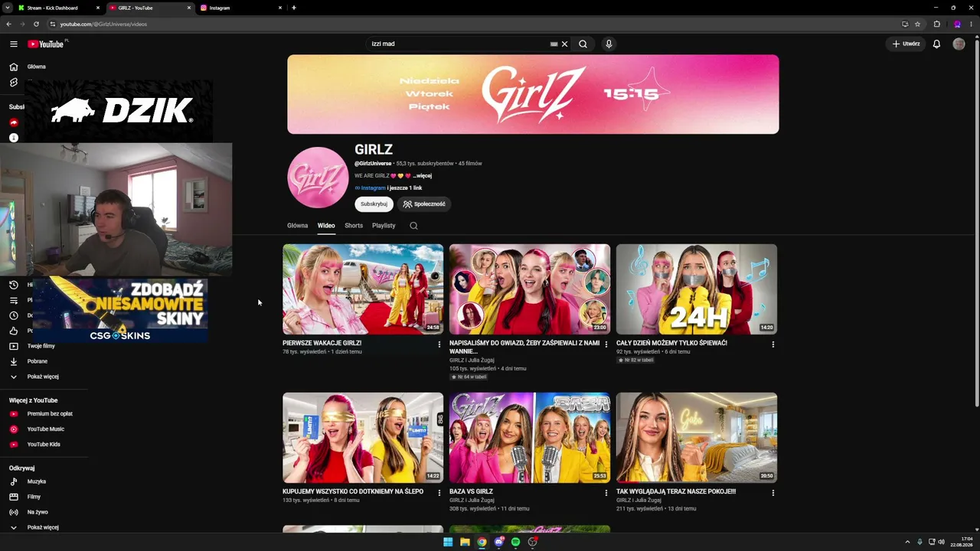Clear the search text with the X

tap(565, 44)
